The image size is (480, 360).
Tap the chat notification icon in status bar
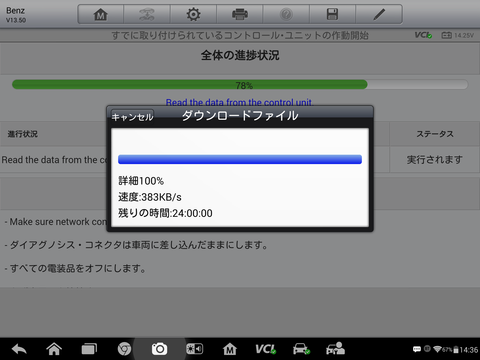pyautogui.click(x=417, y=349)
